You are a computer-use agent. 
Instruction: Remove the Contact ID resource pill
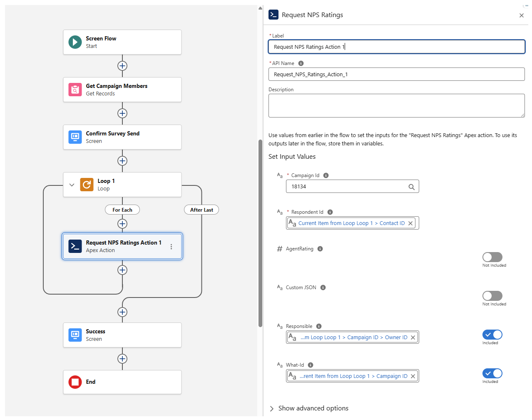tap(410, 223)
